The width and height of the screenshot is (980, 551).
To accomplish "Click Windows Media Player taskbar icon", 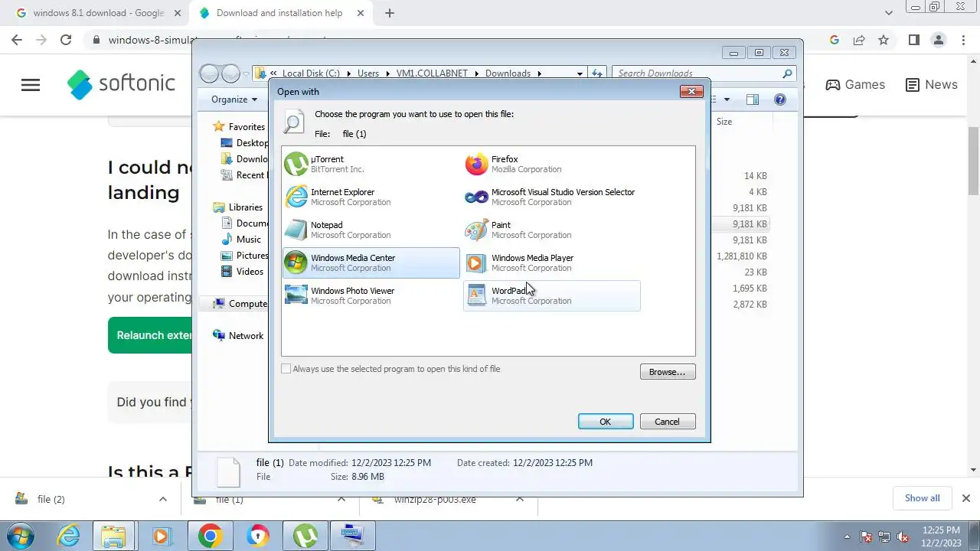I will 161,536.
